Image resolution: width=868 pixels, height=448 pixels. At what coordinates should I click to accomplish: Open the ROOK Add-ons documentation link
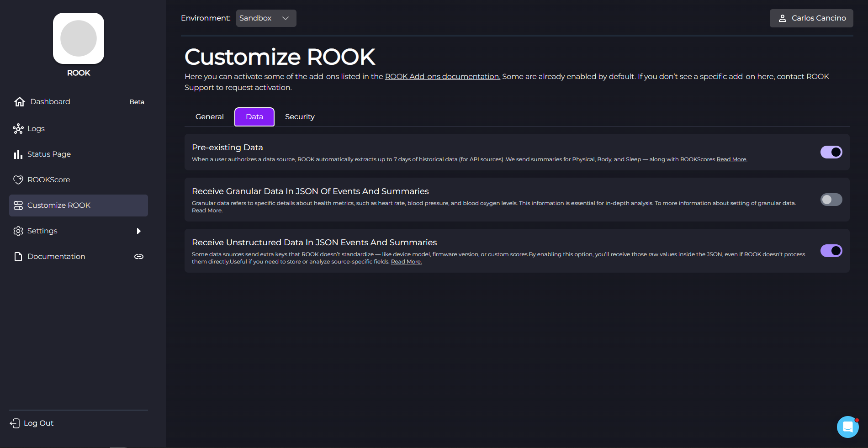tap(442, 77)
